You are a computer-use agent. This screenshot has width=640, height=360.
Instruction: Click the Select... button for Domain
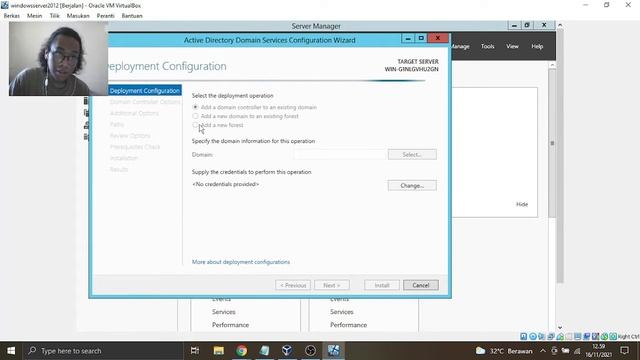coord(412,154)
